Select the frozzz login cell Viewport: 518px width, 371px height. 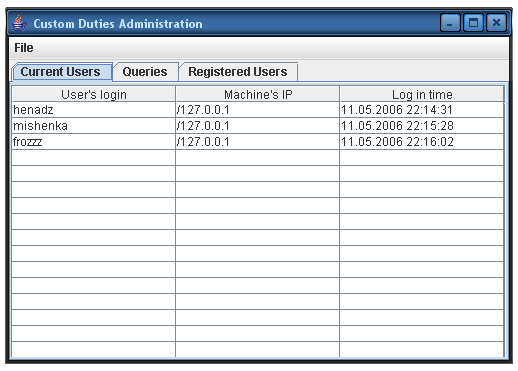pyautogui.click(x=94, y=142)
